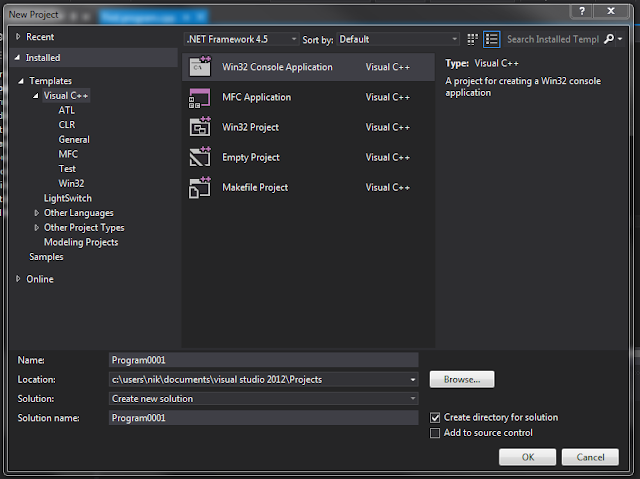
Task: Click the search magnifier icon
Action: pos(609,39)
